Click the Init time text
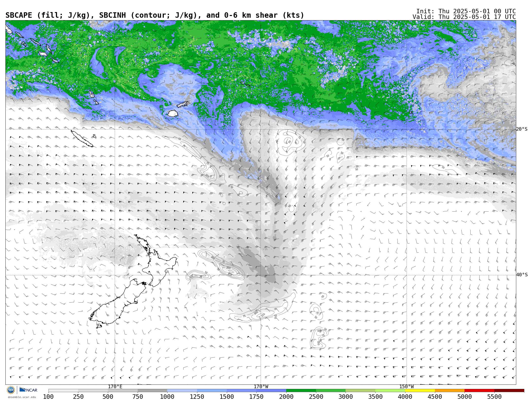This screenshot has height=400, width=532. (x=466, y=11)
